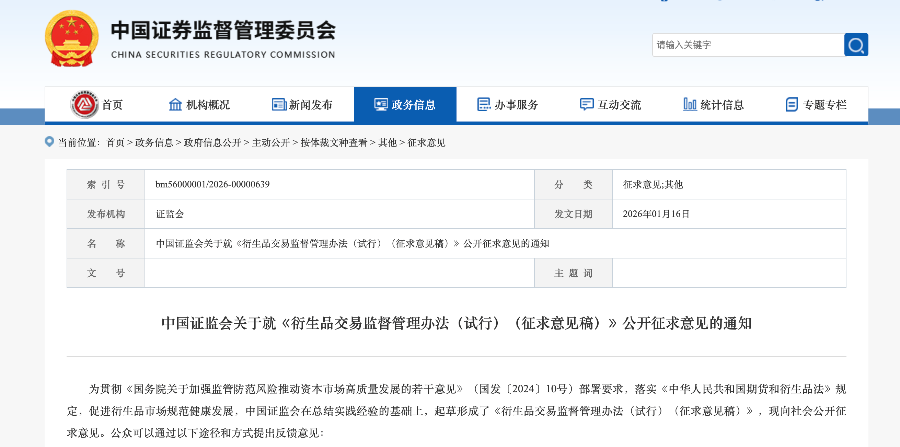
Task: Follow the 按体裁文种查看 breadcrumb link
Action: 334,143
